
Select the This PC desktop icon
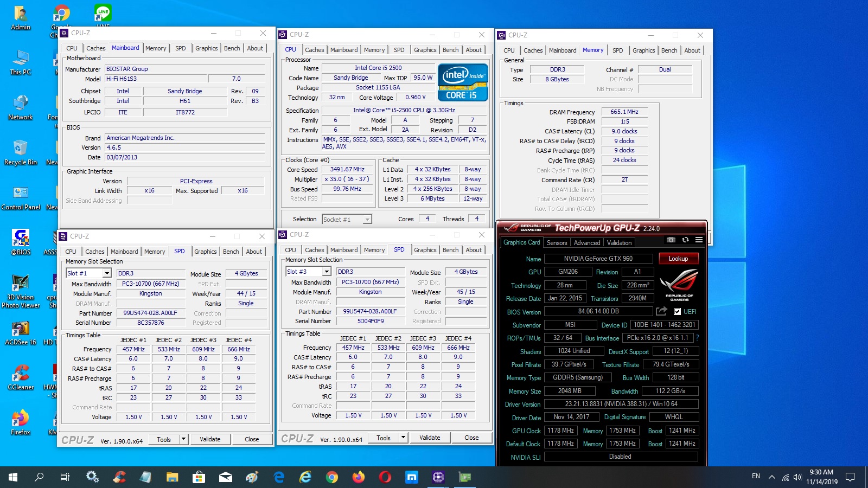pos(21,63)
